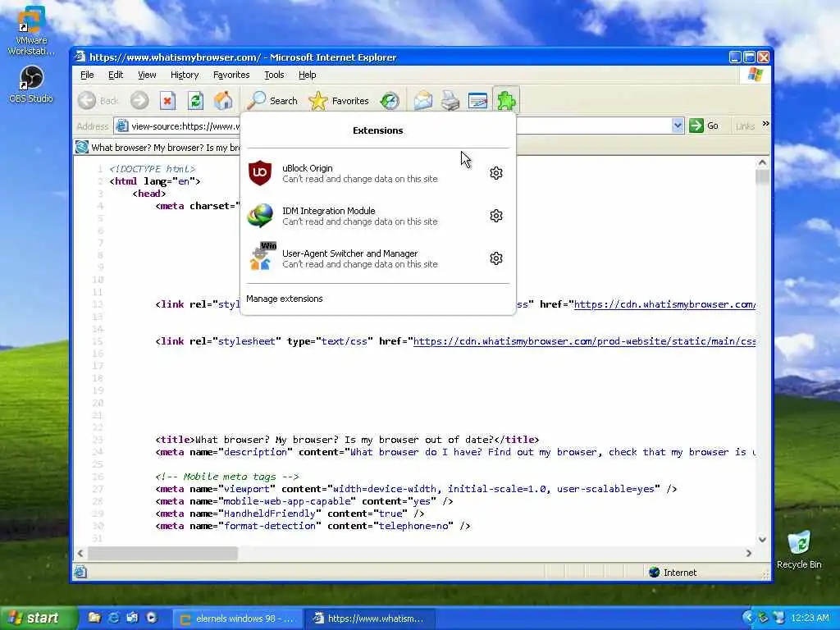Toggle the green puzzle Extensions button
This screenshot has width=840, height=630.
[506, 100]
